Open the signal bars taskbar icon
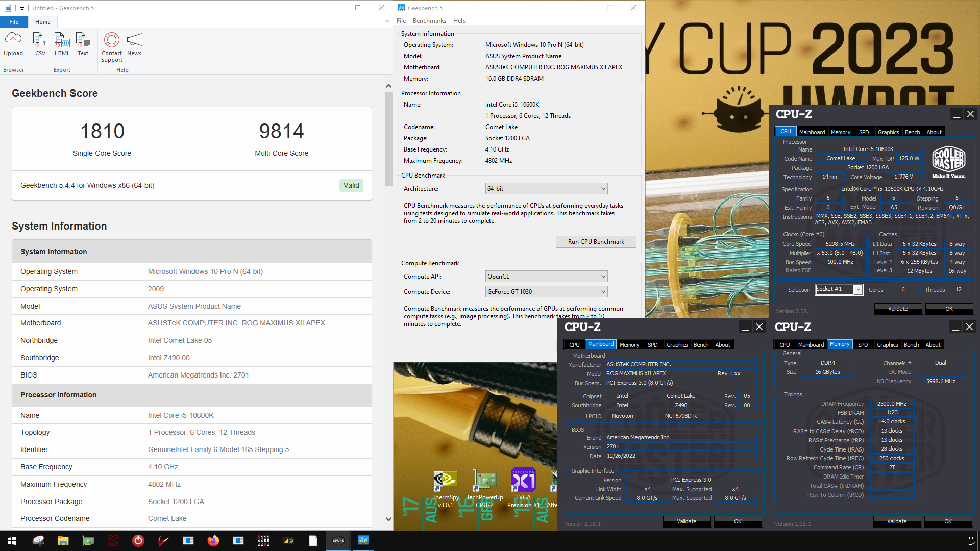The height and width of the screenshot is (551, 980). click(x=288, y=541)
